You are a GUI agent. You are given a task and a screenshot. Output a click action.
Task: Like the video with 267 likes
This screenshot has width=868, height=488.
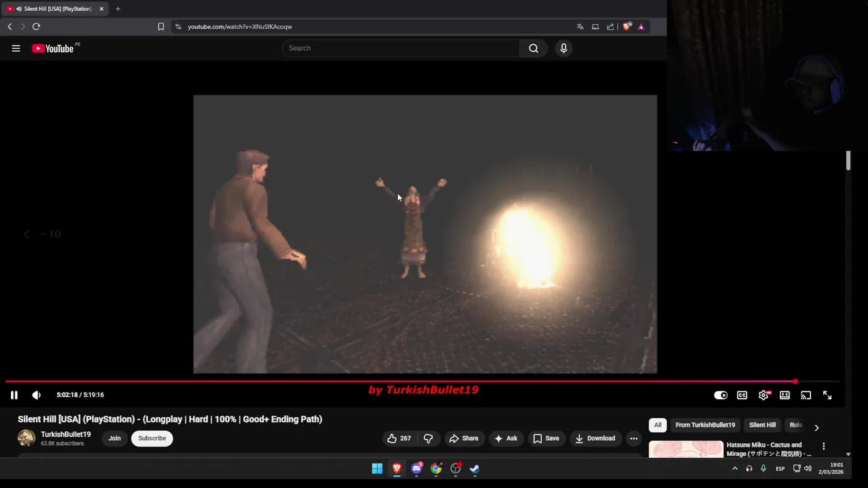point(399,439)
